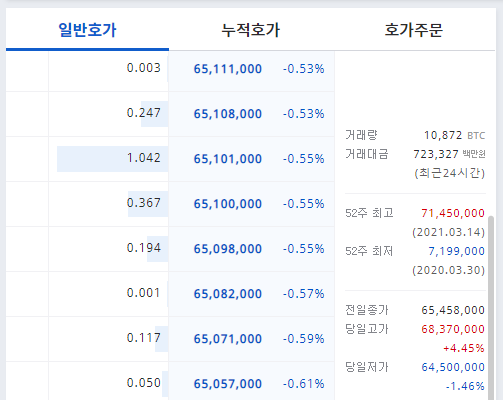Select the 0.247 volume bar
The width and height of the screenshot is (503, 400).
pos(155,114)
